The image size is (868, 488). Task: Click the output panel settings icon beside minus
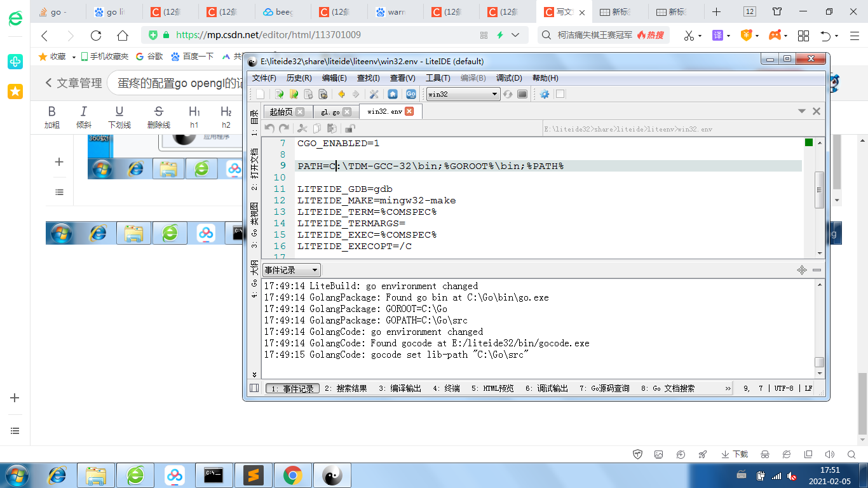click(802, 270)
